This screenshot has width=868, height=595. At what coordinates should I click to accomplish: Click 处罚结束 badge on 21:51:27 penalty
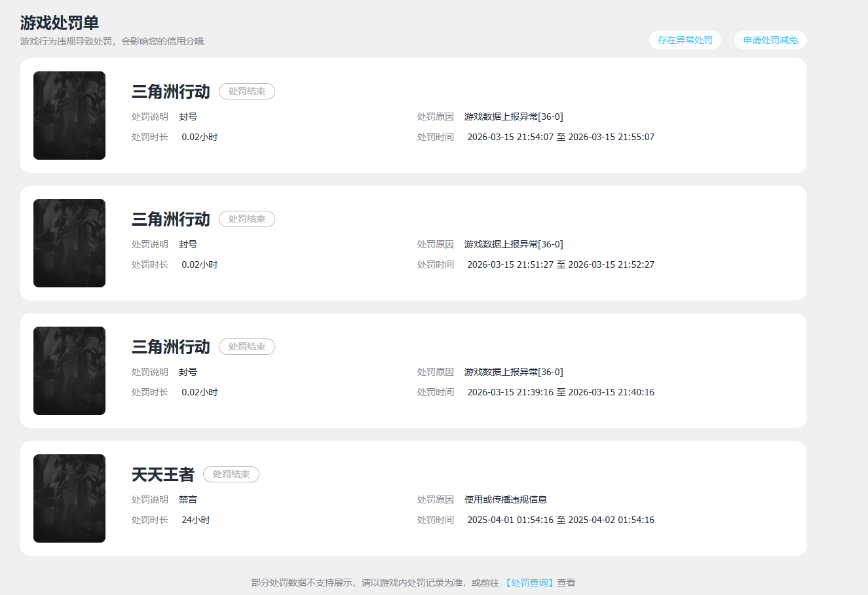tap(247, 219)
